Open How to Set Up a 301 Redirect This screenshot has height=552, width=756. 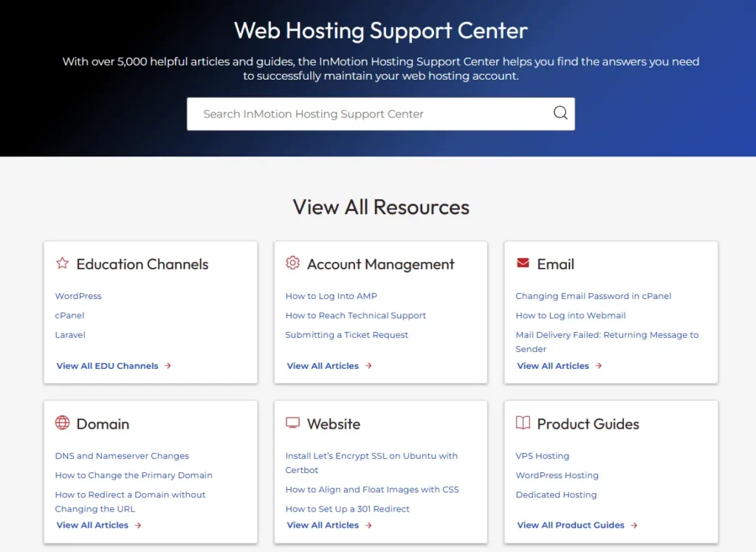[x=347, y=508]
